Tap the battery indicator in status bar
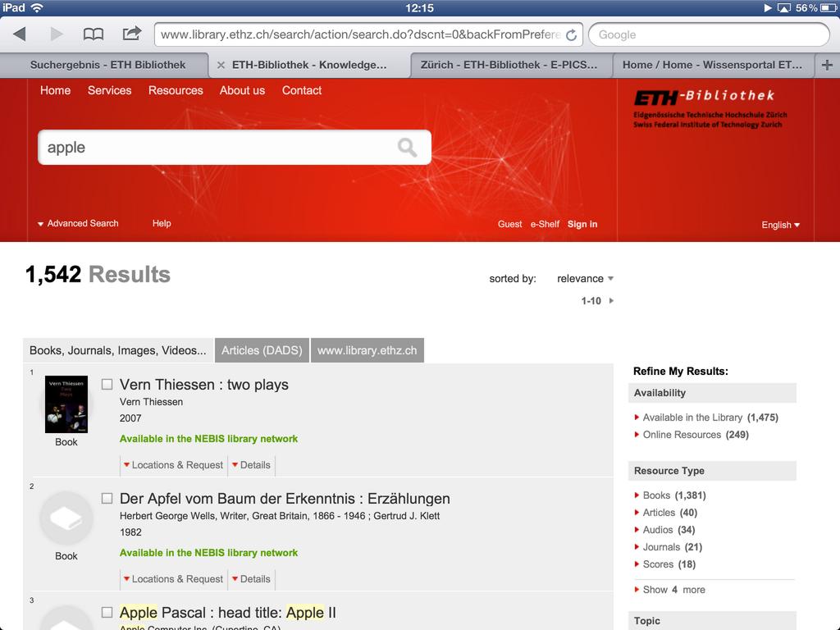Screen dimensions: 840x630 tap(827, 7)
